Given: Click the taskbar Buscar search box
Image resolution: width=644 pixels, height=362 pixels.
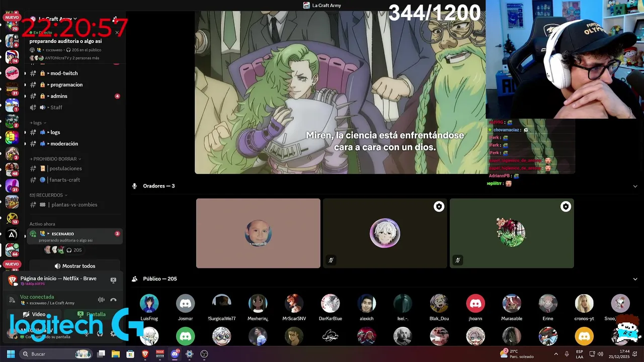Looking at the screenshot, I should (56, 354).
